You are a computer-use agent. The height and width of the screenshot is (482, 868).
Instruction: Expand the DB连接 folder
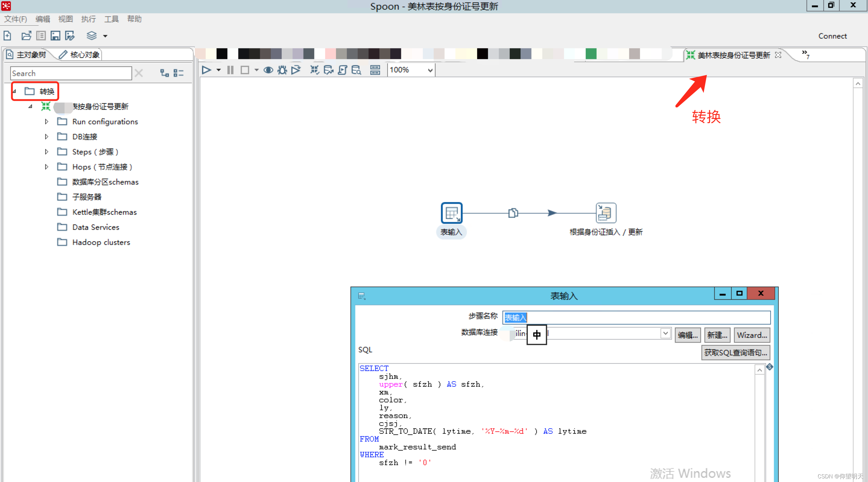pyautogui.click(x=46, y=136)
